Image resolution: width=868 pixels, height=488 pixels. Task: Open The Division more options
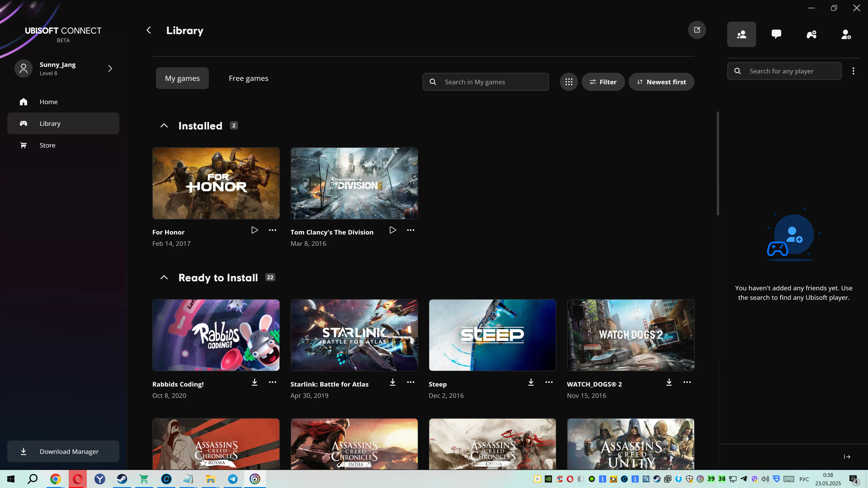coord(411,230)
